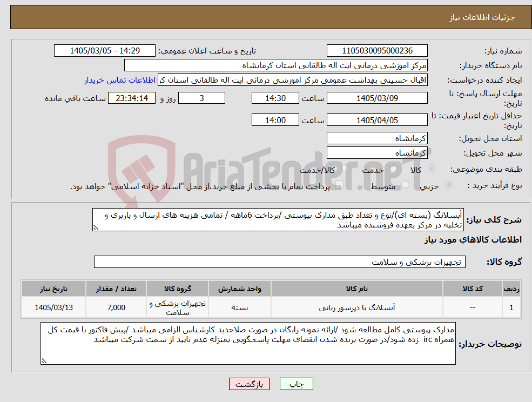Click the table cell تجهیزات پزشکی و سلامت

(178, 307)
